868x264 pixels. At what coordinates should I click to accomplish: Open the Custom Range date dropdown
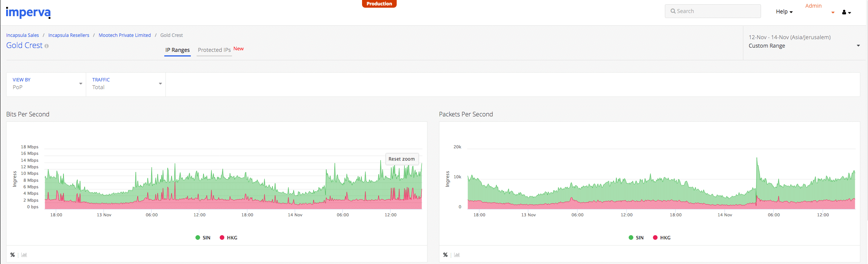click(x=804, y=46)
